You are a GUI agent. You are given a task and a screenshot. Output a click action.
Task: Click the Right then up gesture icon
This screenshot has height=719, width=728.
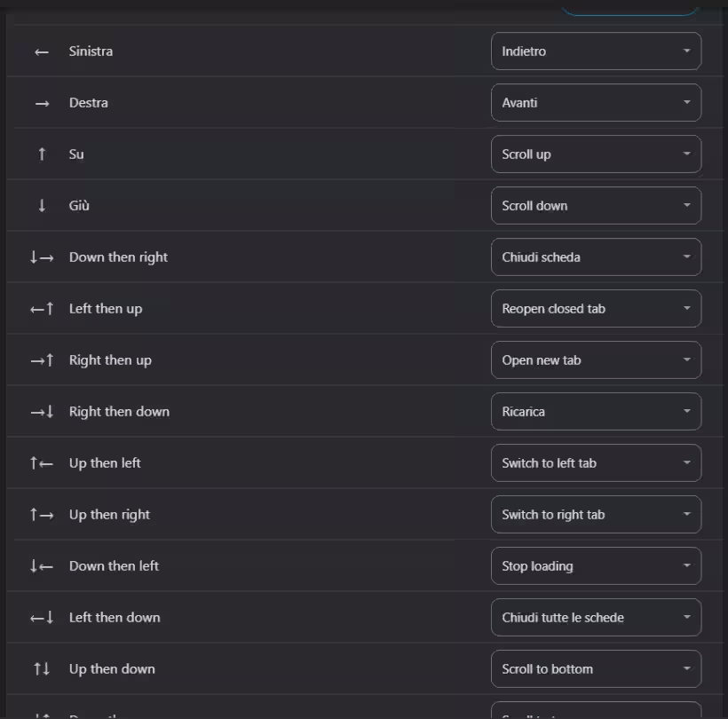point(42,360)
